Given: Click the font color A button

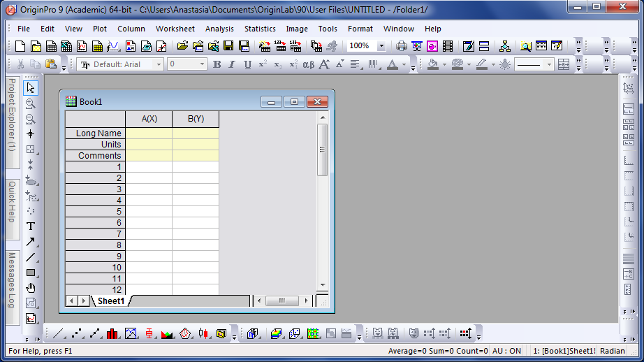Looking at the screenshot, I should pos(393,64).
